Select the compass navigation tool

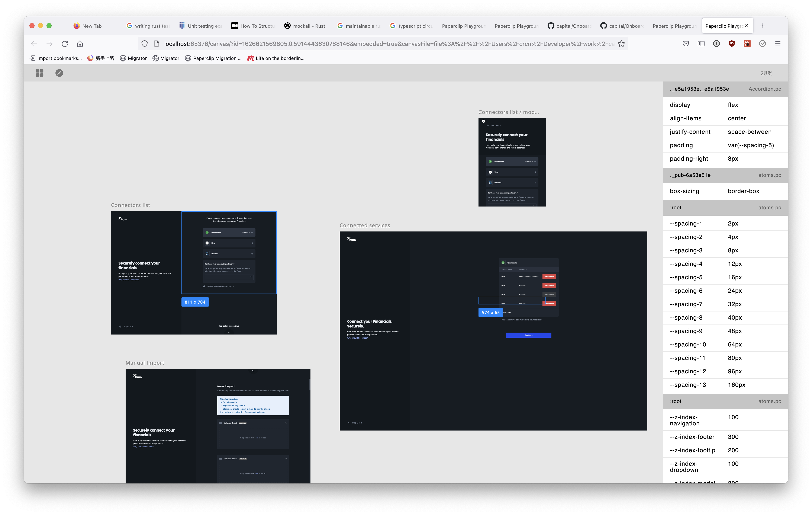pos(59,73)
